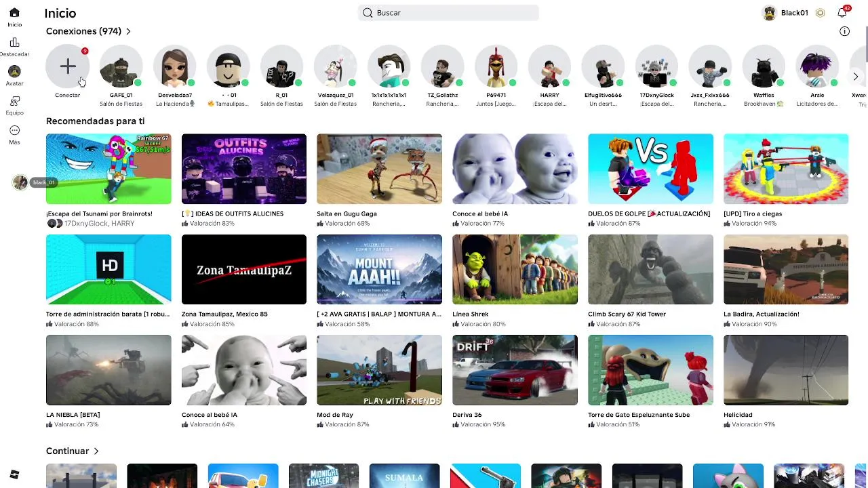Open the Inicio home sidebar icon
The image size is (868, 488).
tap(14, 13)
